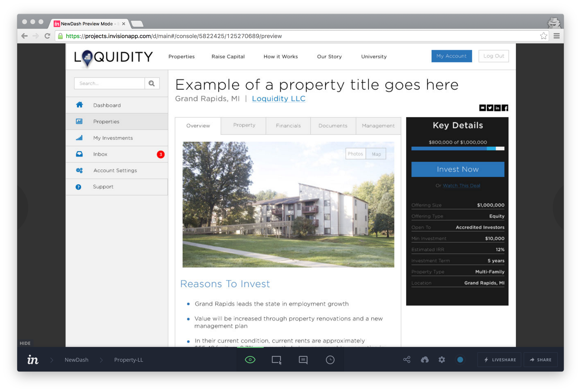Open the browser hamburger menu
Screen dimensions: 581x392
[556, 36]
